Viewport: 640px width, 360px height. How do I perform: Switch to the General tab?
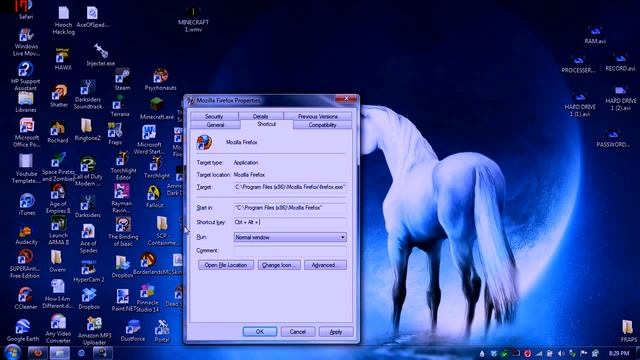click(x=215, y=125)
